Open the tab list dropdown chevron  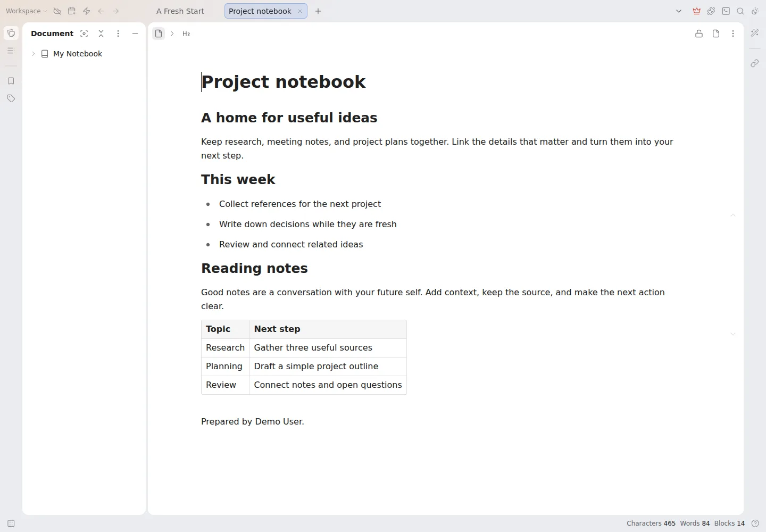679,11
